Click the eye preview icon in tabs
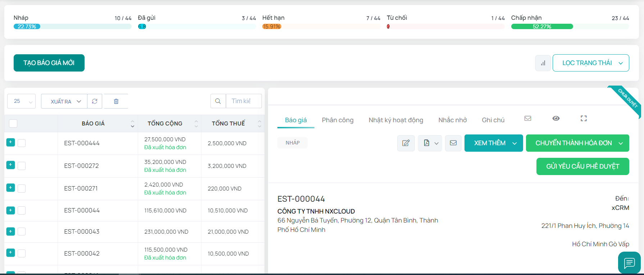The image size is (644, 275). [x=556, y=118]
